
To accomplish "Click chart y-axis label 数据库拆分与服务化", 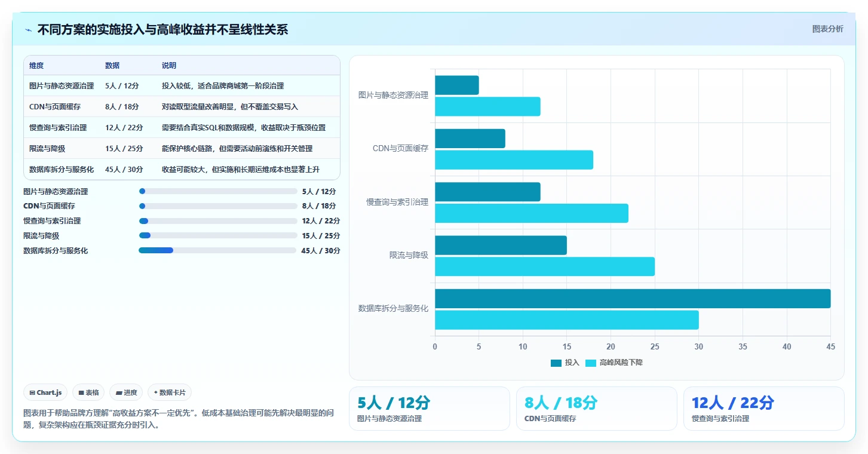I will [x=393, y=308].
